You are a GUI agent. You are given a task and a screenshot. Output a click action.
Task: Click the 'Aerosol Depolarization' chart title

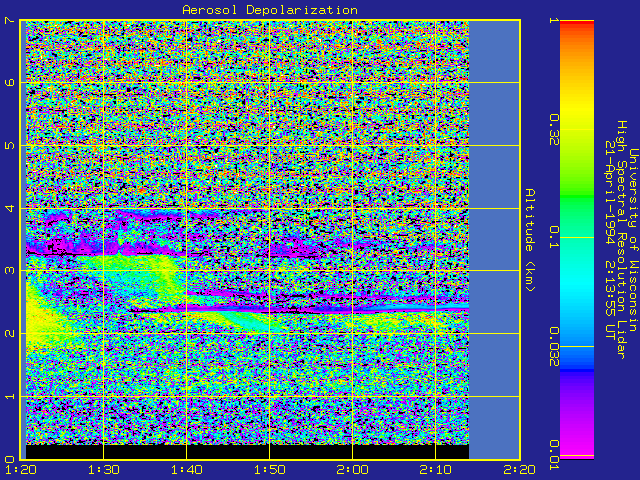point(270,10)
